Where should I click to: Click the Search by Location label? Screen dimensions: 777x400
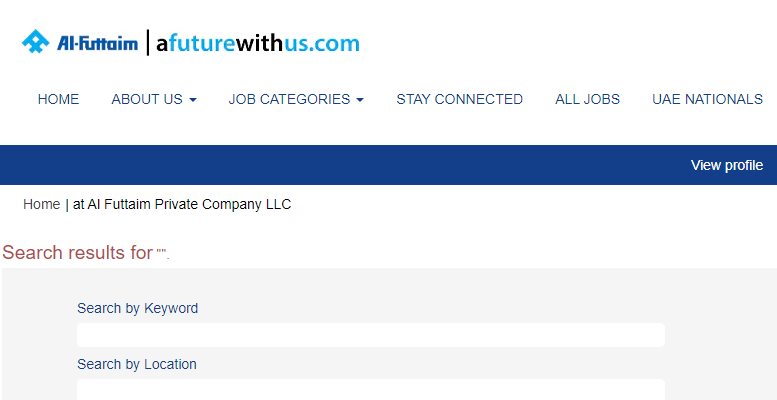[137, 364]
